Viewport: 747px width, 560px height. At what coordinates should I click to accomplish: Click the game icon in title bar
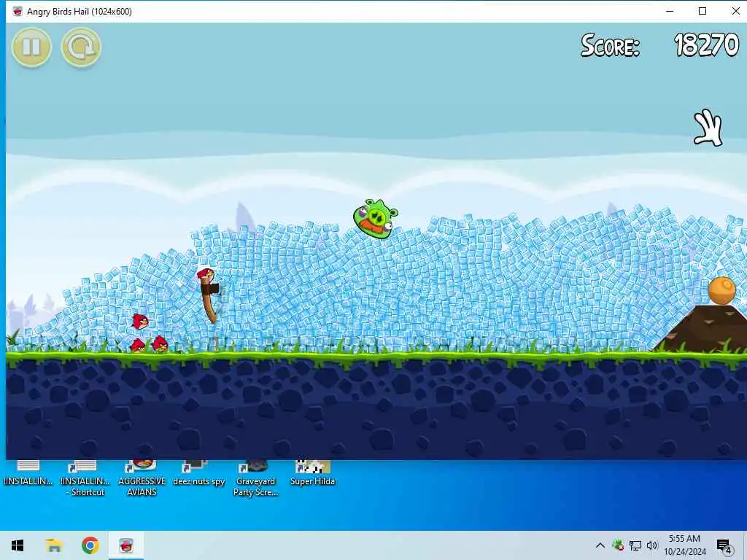(18, 12)
